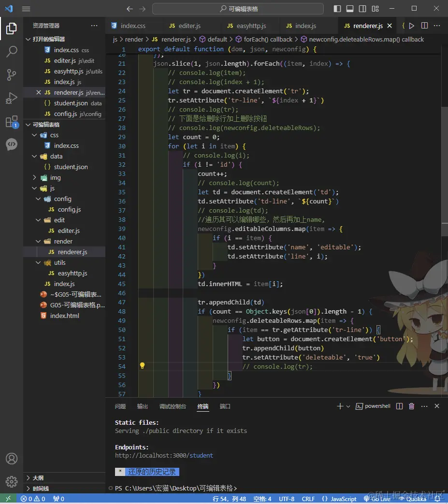Open index.html in the file tree
Image resolution: width=448 pixels, height=504 pixels.
point(64,316)
